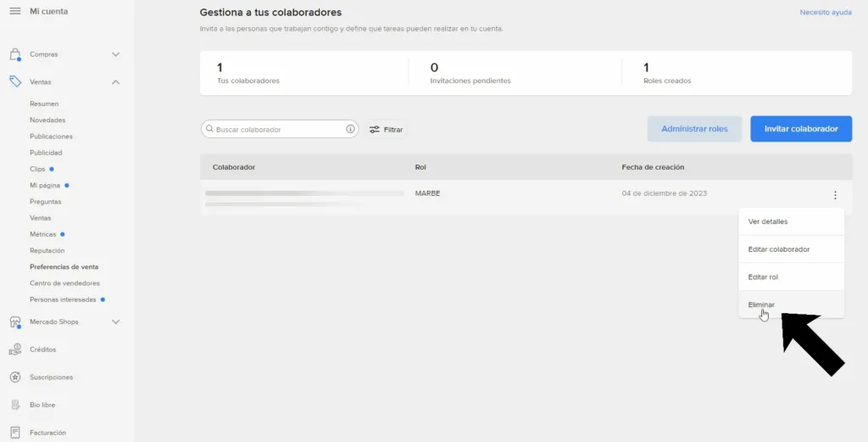Click the Invitaciones pendientes counter

470,73
